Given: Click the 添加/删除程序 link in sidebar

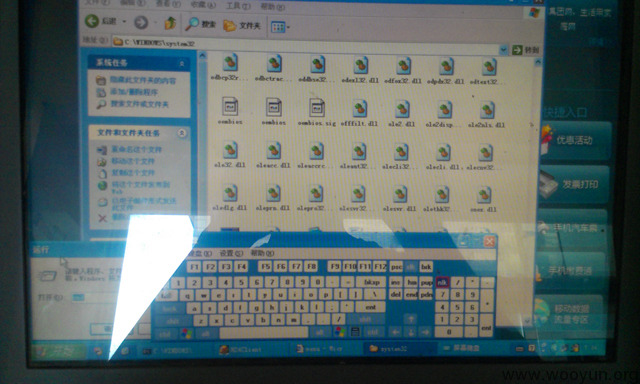Looking at the screenshot, I should coord(134,92).
